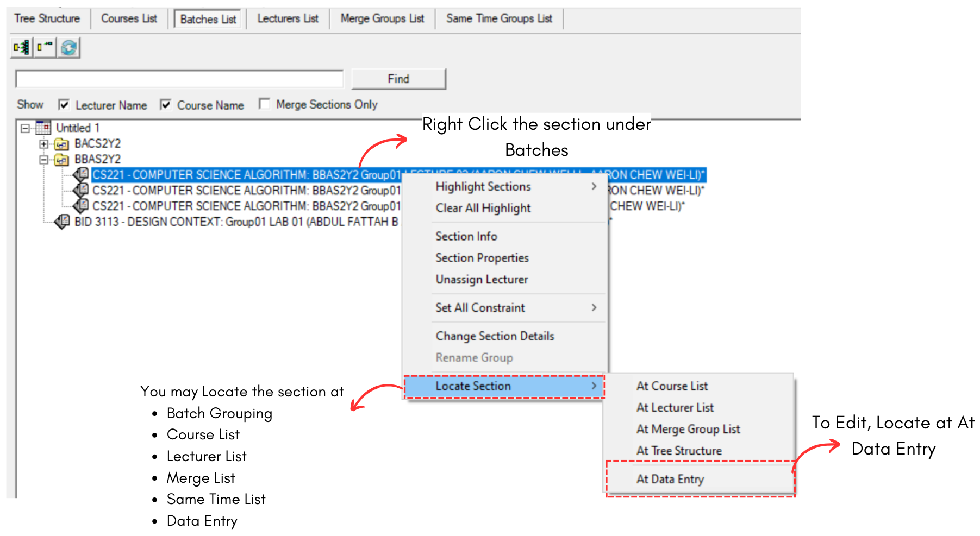Uncheck the Course Name checkbox
This screenshot has height=536, width=980.
point(166,105)
